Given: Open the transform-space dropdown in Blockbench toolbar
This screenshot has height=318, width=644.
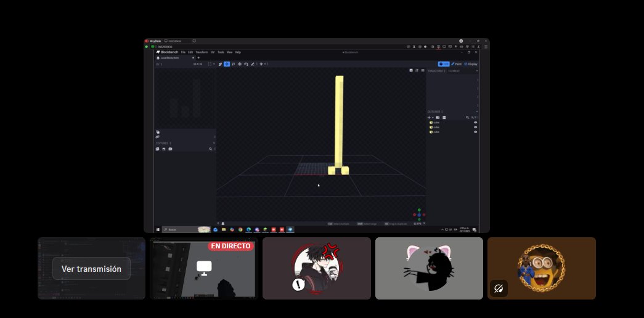Looking at the screenshot, I should click(x=265, y=64).
